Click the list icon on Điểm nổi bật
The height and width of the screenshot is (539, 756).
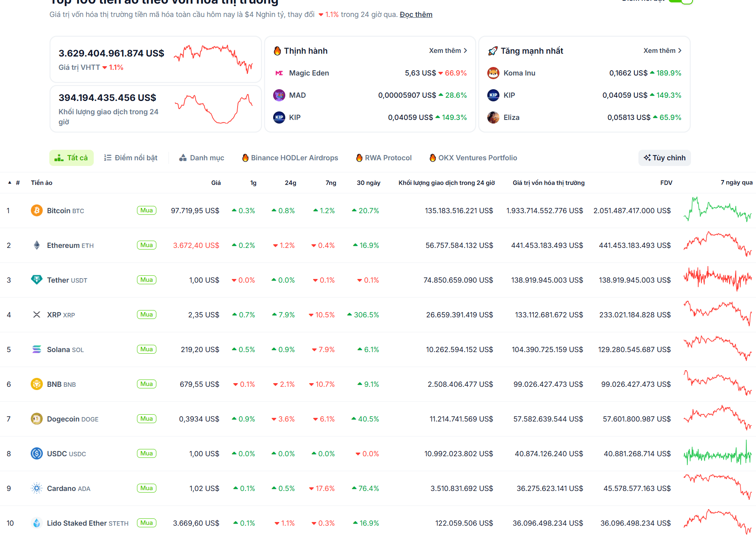tap(107, 158)
